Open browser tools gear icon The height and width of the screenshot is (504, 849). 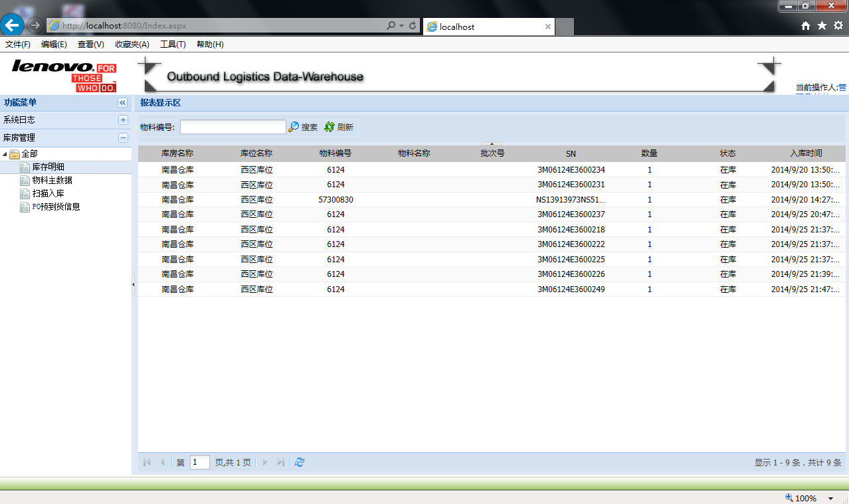point(838,26)
